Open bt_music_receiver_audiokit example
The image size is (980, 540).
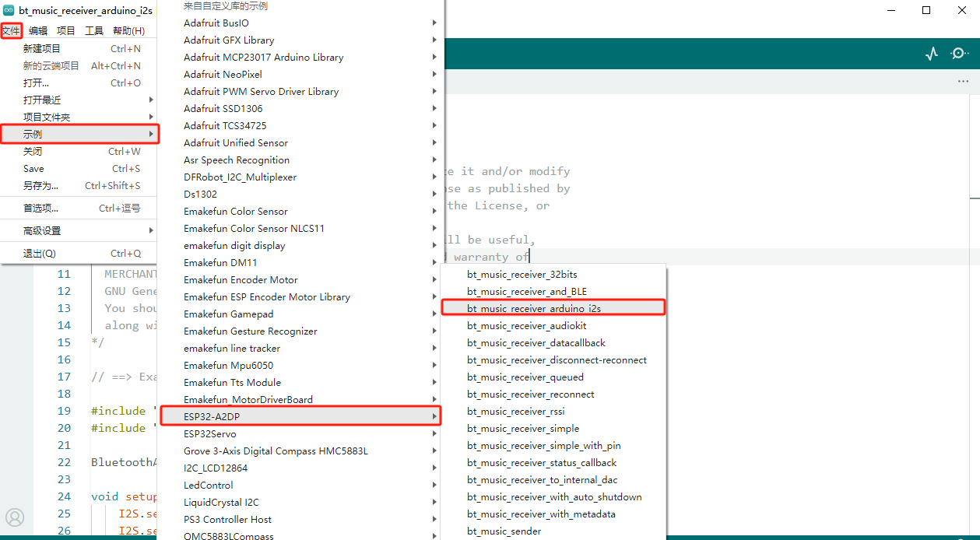[553, 325]
